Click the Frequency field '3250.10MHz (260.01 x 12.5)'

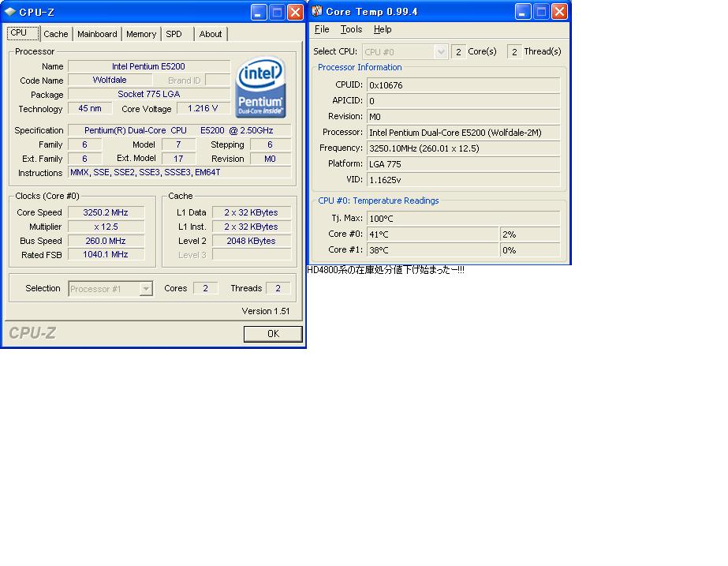463,148
